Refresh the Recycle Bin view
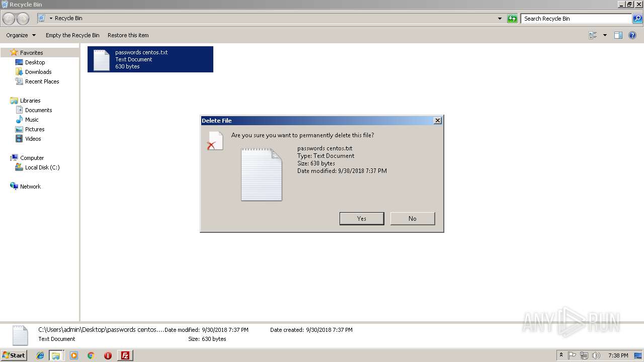Screen dimensions: 644x362 (x=512, y=19)
